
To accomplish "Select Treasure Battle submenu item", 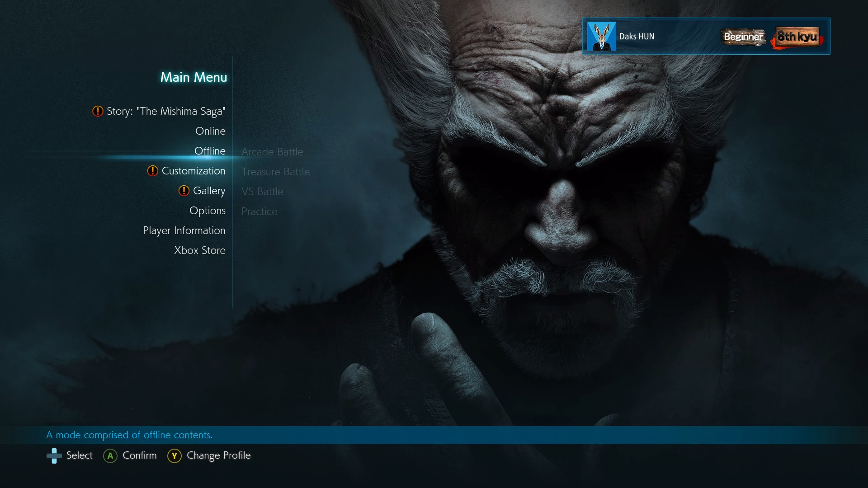I will [x=275, y=172].
